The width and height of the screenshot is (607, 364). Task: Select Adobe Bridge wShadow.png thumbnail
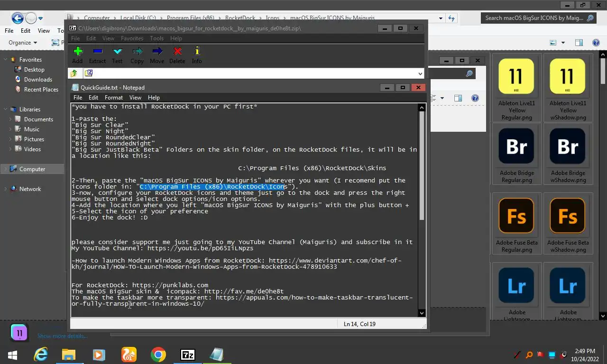pyautogui.click(x=568, y=155)
